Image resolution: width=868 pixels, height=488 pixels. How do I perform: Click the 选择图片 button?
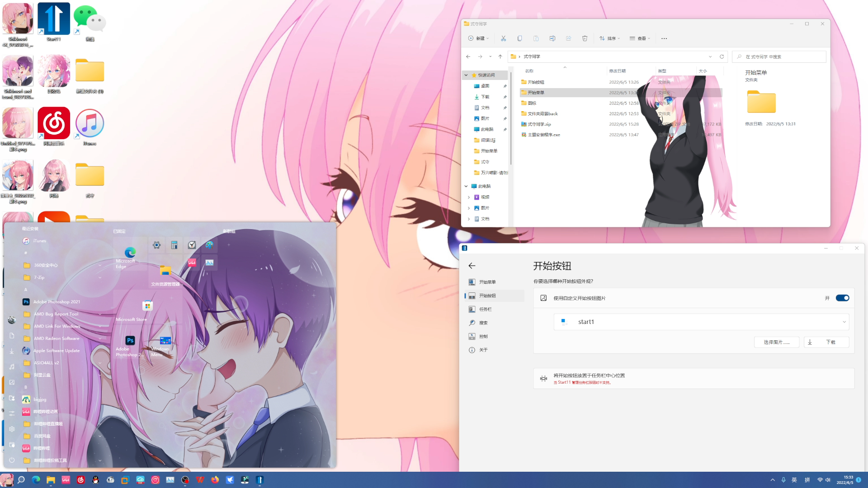[776, 342]
